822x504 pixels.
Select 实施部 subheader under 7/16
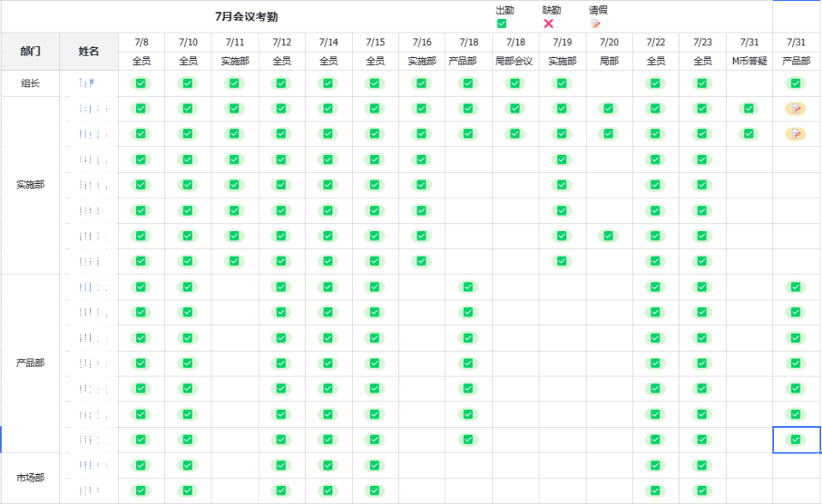pos(422,62)
